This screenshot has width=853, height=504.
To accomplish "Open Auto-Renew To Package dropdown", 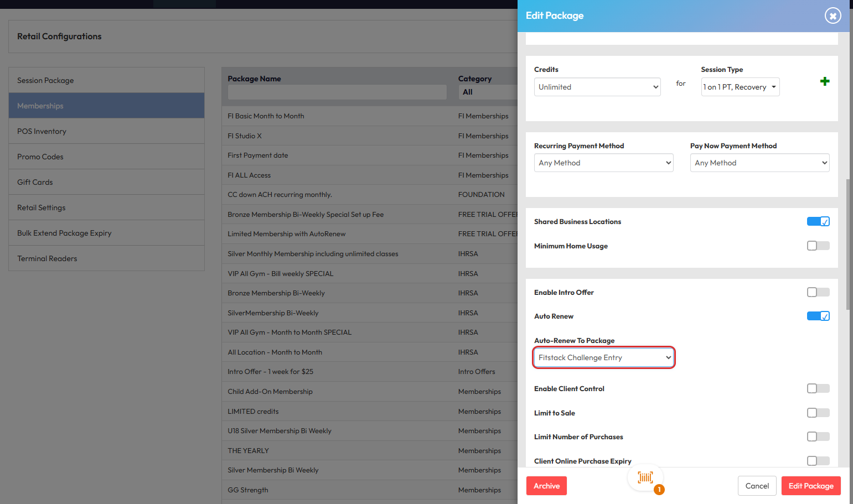I will (603, 358).
